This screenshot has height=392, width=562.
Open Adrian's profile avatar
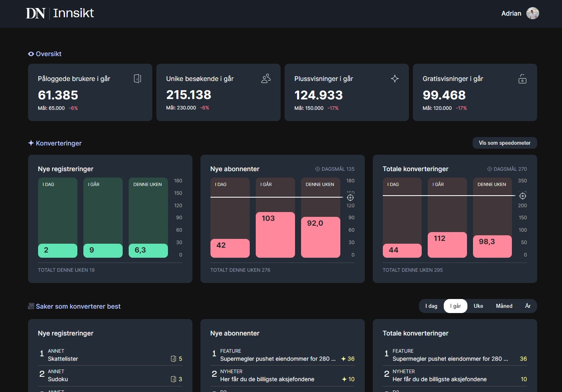pos(532,13)
